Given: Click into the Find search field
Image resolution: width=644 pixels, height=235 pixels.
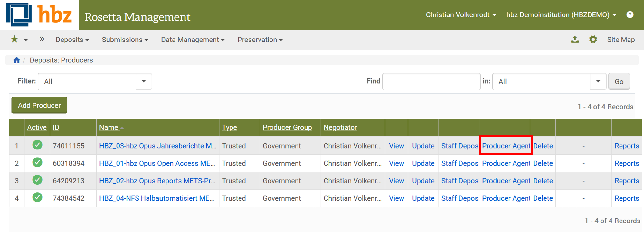Looking at the screenshot, I should (431, 82).
